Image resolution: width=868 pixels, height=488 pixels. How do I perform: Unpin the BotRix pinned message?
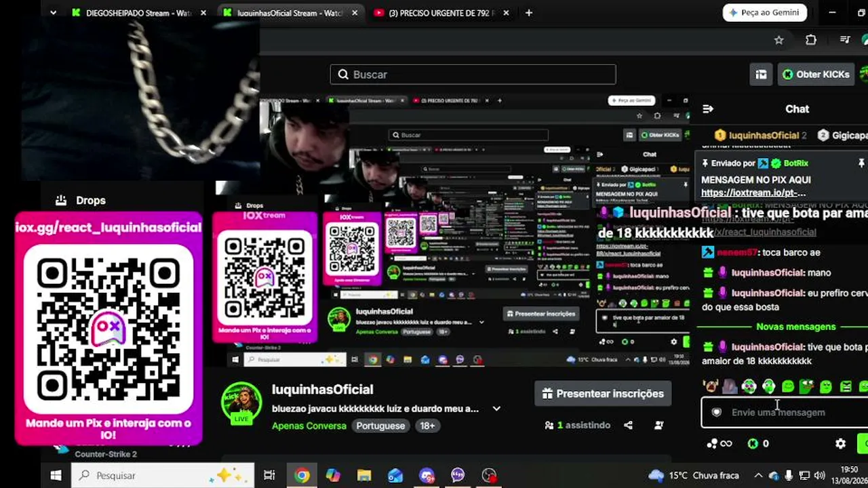(861, 163)
